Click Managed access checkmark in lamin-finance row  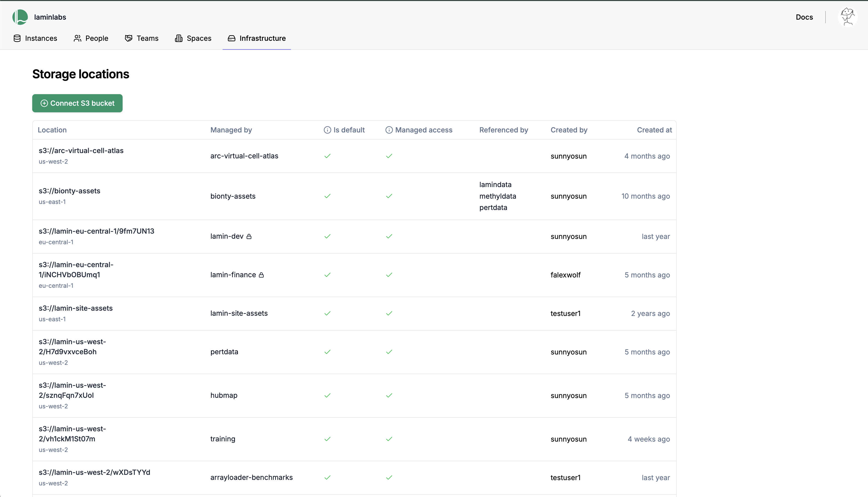[389, 275]
